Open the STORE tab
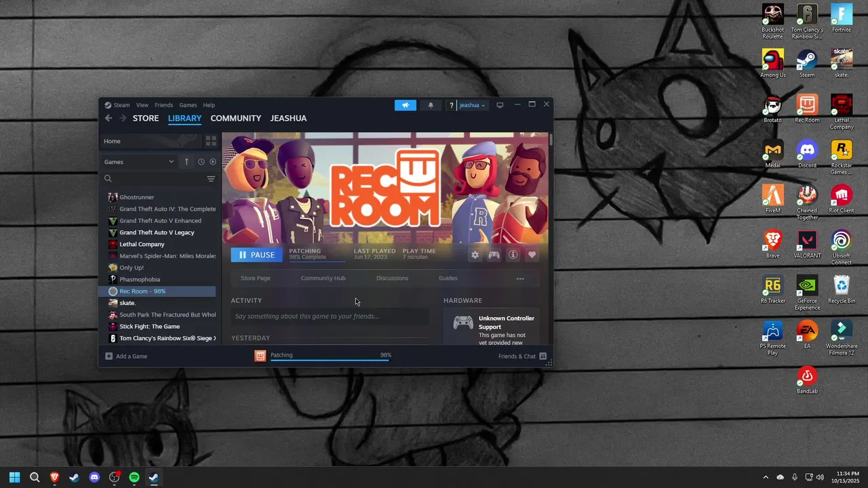Viewport: 868px width, 488px height. [x=146, y=118]
